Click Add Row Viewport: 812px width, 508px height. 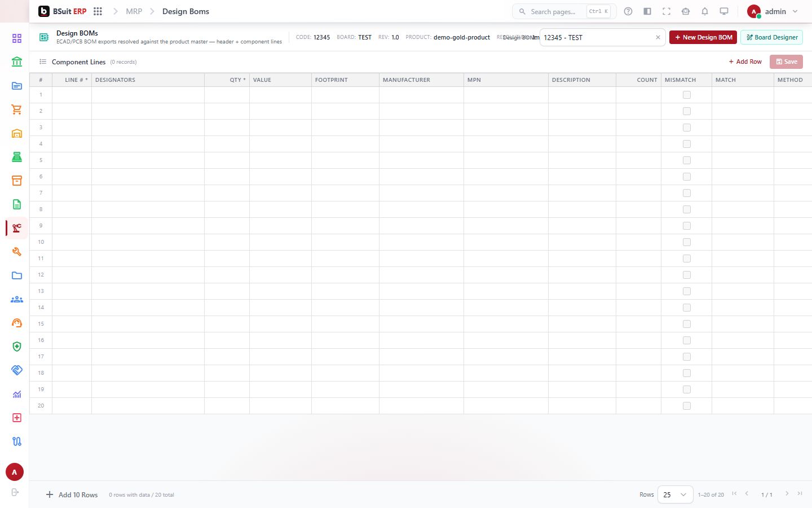pos(745,62)
